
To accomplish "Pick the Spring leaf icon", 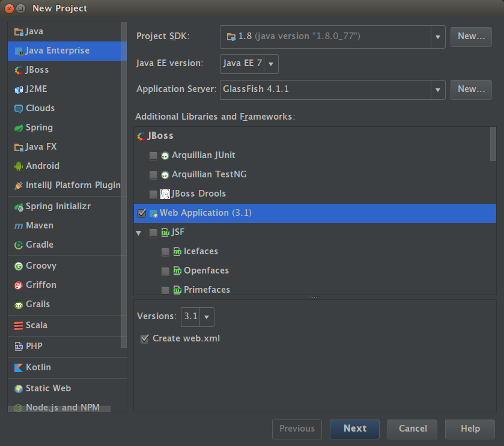I will 19,128.
